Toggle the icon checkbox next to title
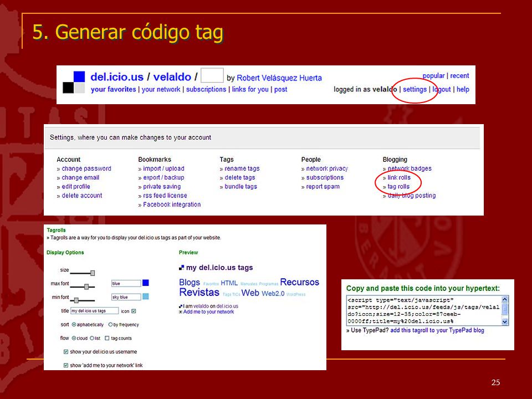 134,311
